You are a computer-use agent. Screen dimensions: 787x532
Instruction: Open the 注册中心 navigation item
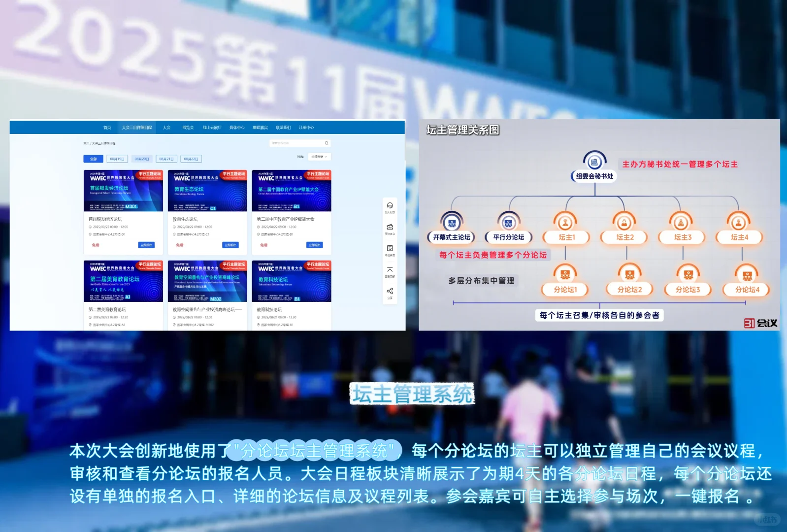click(306, 128)
